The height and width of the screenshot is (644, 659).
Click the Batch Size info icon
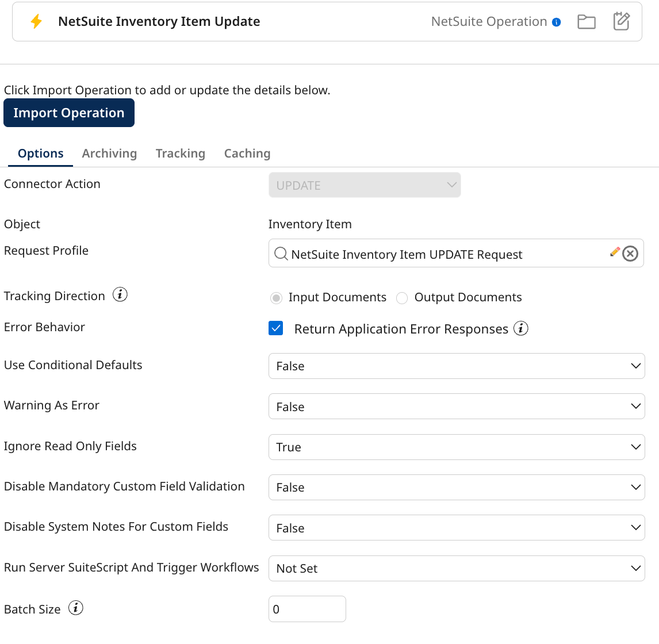click(x=75, y=607)
